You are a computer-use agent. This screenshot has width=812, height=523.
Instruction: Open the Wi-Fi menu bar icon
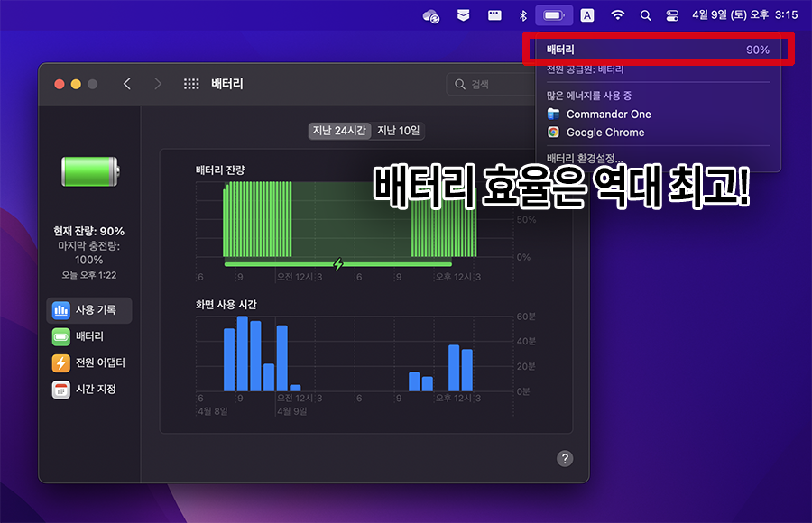(x=617, y=15)
